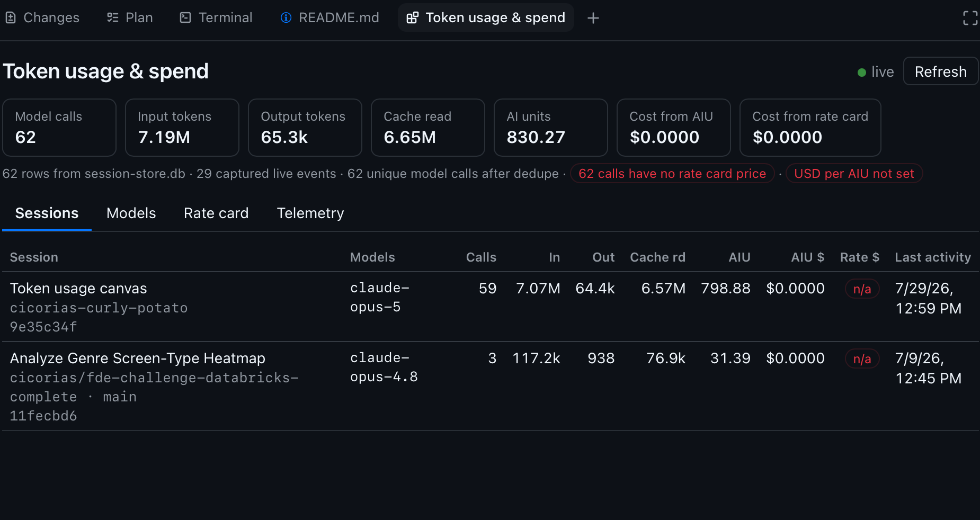Click the 7/9/26, 12:45 PM last activity

(929, 369)
